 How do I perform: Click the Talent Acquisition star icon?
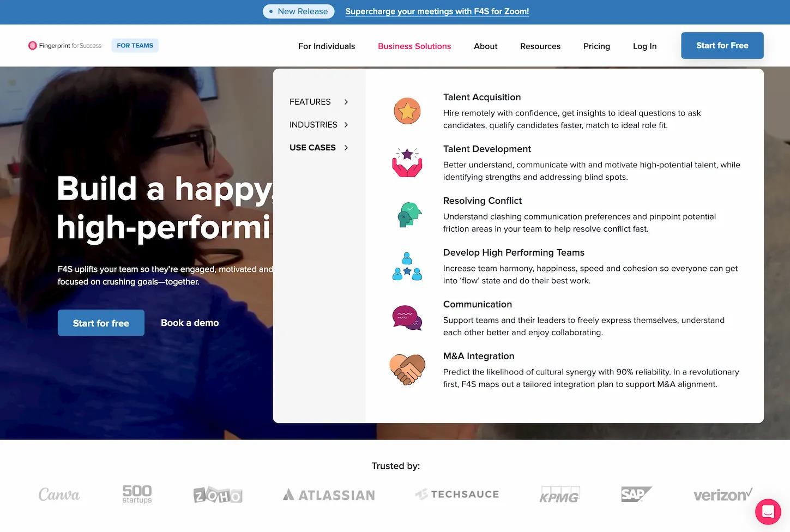[407, 111]
